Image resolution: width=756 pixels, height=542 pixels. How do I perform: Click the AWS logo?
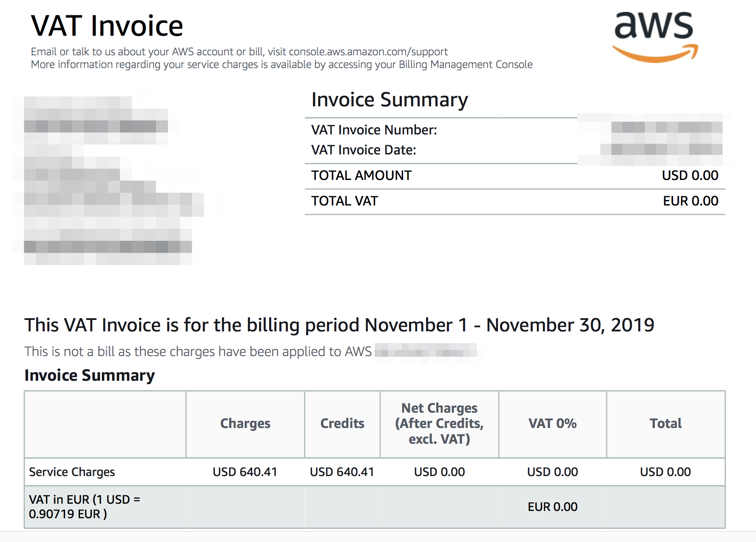654,37
